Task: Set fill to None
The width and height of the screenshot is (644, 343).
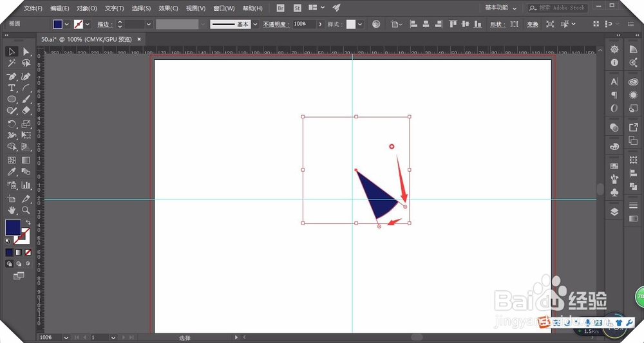Action: (28, 252)
